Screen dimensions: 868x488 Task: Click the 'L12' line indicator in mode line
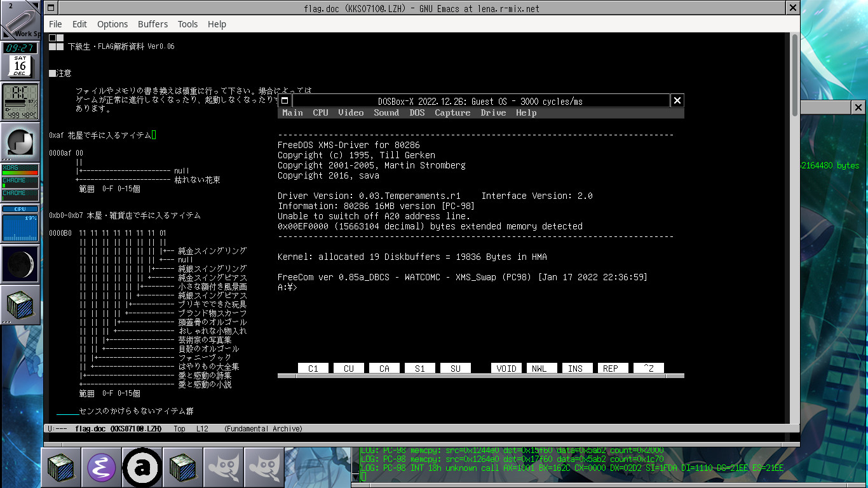click(202, 429)
